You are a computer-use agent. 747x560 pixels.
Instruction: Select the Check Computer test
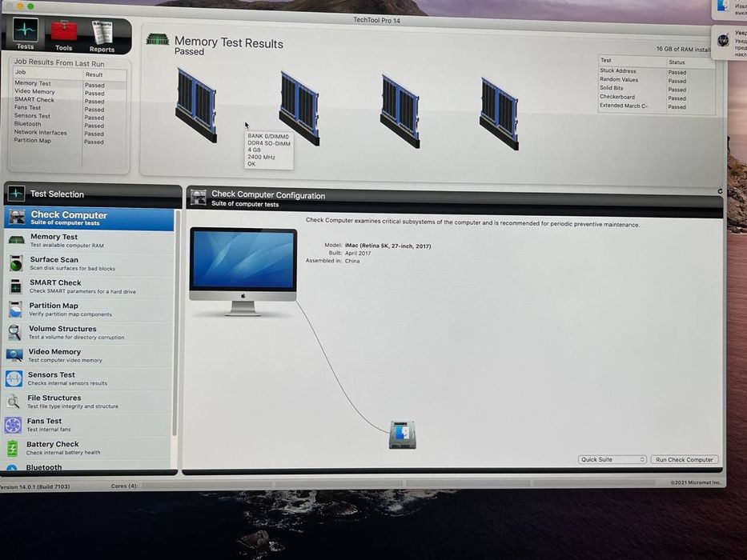[x=89, y=218]
